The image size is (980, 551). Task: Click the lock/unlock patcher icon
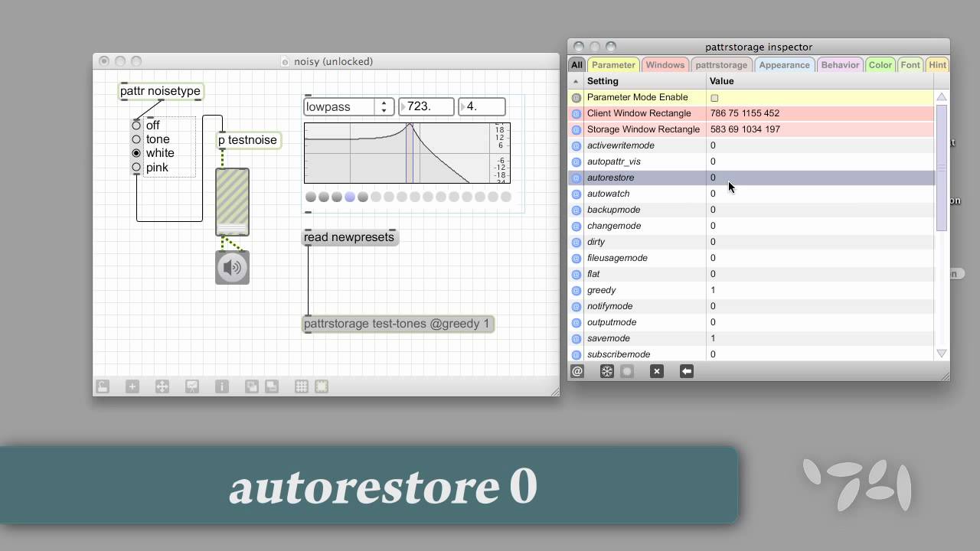click(x=103, y=387)
